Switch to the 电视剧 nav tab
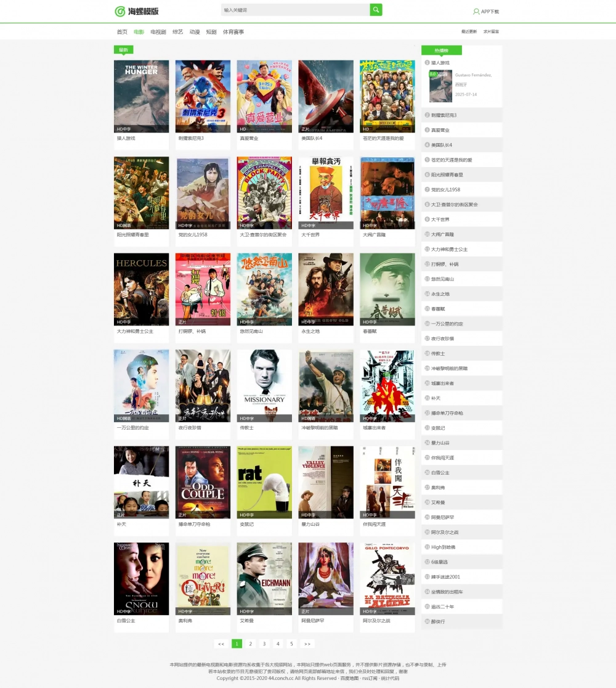This screenshot has width=616, height=688. tap(158, 31)
